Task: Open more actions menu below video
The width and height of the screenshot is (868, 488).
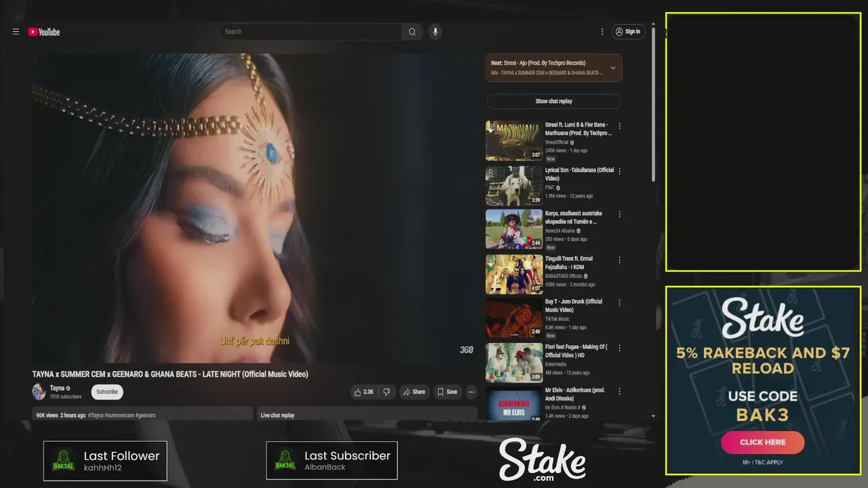Action: pyautogui.click(x=471, y=392)
